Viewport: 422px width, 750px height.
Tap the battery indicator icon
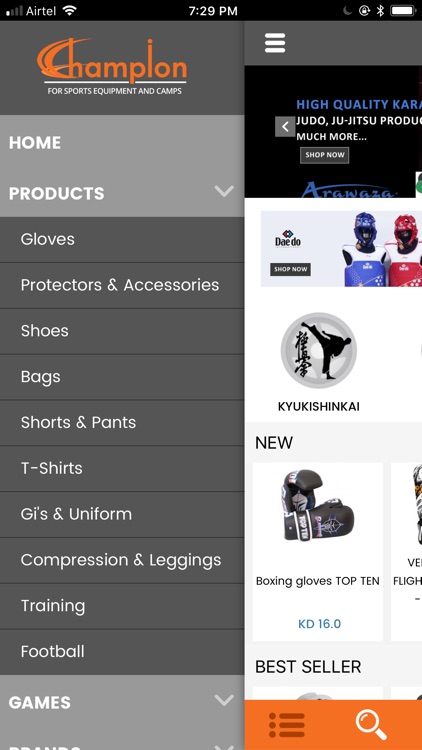402,11
